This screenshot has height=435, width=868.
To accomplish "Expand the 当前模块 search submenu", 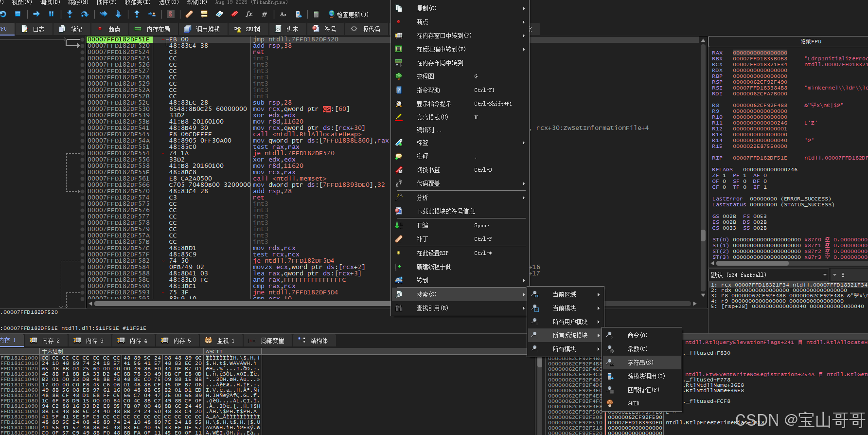I will click(x=566, y=308).
